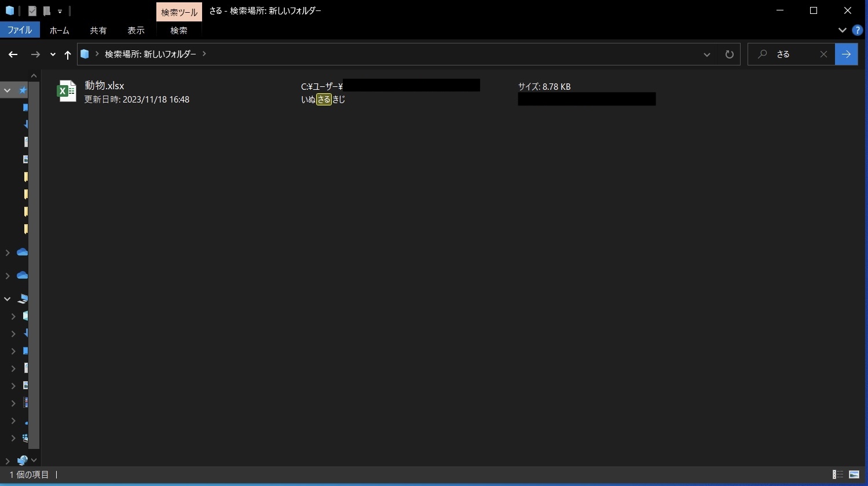Open the Quick Access Toolbar properties icon

point(32,10)
